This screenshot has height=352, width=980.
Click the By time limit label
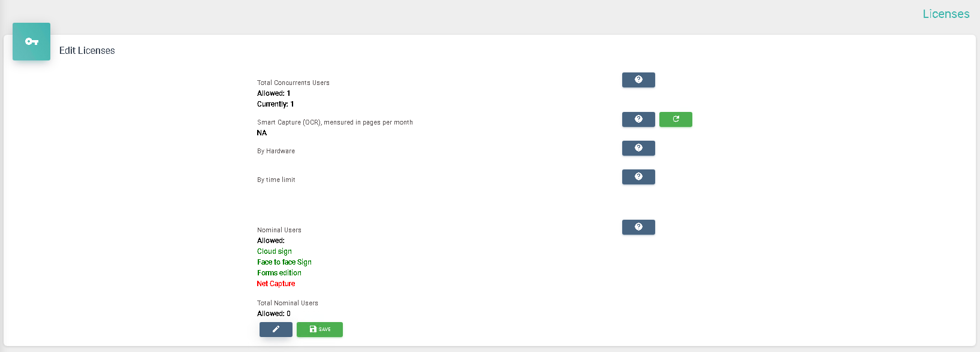(x=276, y=180)
